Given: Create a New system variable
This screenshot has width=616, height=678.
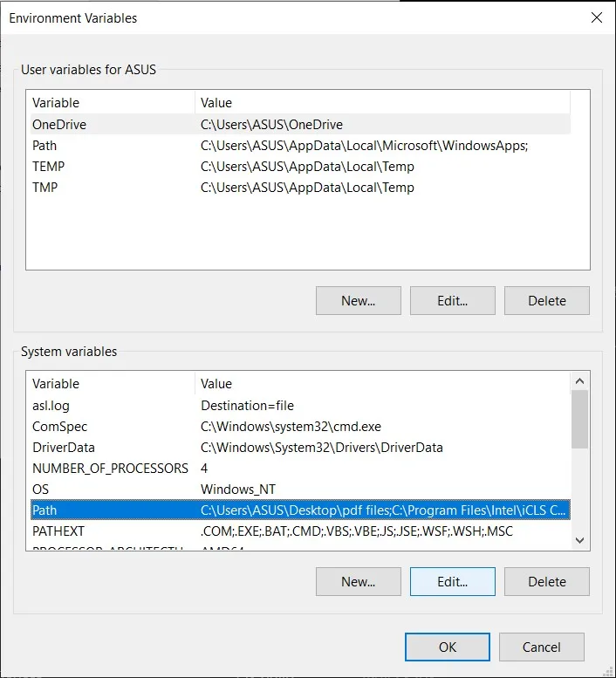Looking at the screenshot, I should [x=358, y=581].
